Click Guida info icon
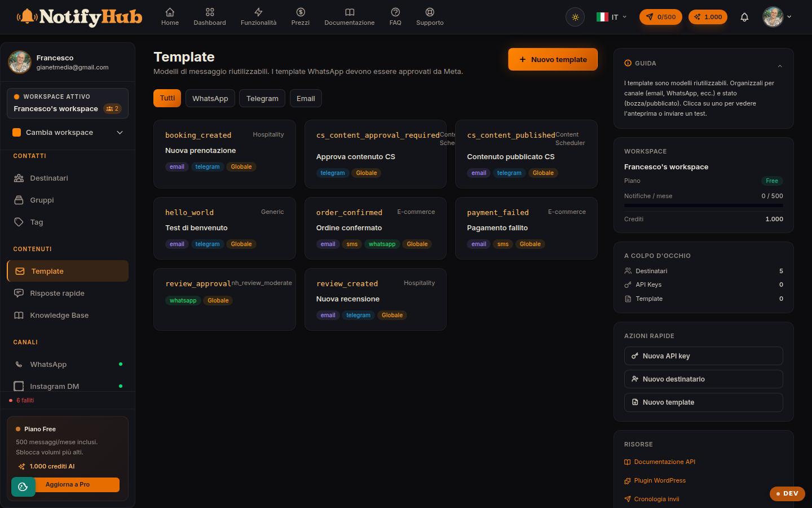 coord(628,63)
